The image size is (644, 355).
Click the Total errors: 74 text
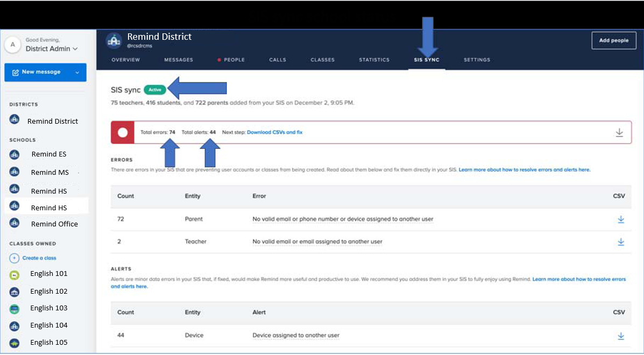point(158,132)
